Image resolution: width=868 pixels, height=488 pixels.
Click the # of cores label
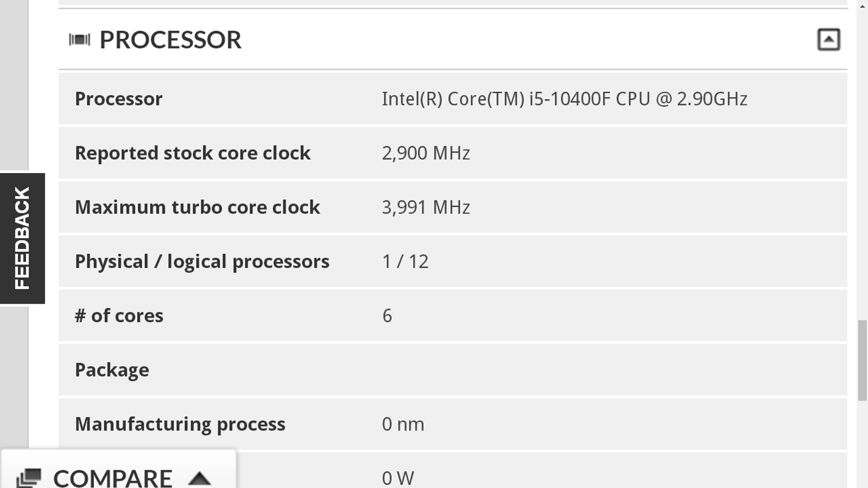pyautogui.click(x=119, y=316)
